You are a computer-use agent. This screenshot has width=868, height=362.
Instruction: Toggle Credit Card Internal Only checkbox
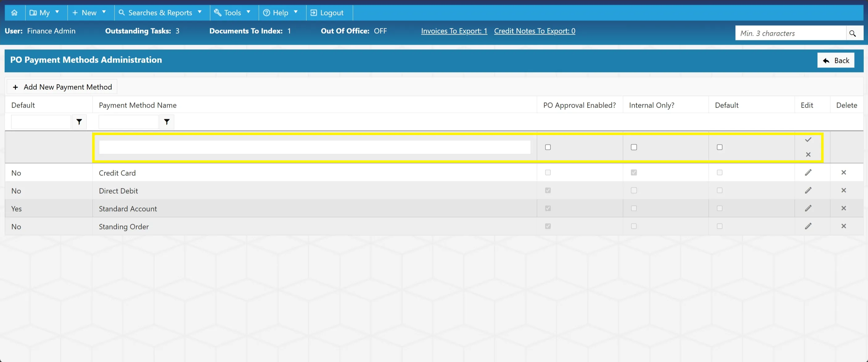point(634,172)
